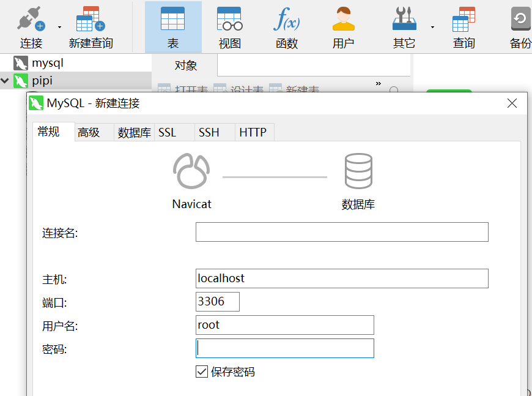Open the Function (函数) toolbar icon
532x396 pixels.
tap(286, 18)
